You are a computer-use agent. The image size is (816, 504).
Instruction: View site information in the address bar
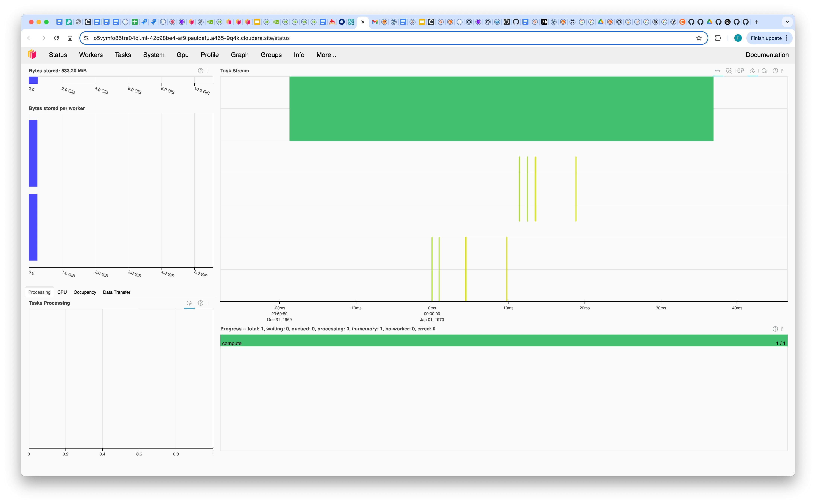[x=86, y=38]
